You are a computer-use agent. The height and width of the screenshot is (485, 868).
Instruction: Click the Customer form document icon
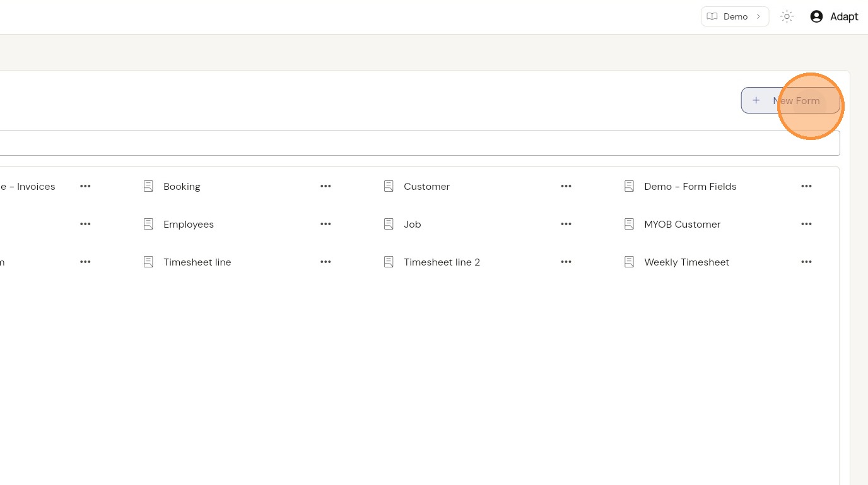coord(389,186)
